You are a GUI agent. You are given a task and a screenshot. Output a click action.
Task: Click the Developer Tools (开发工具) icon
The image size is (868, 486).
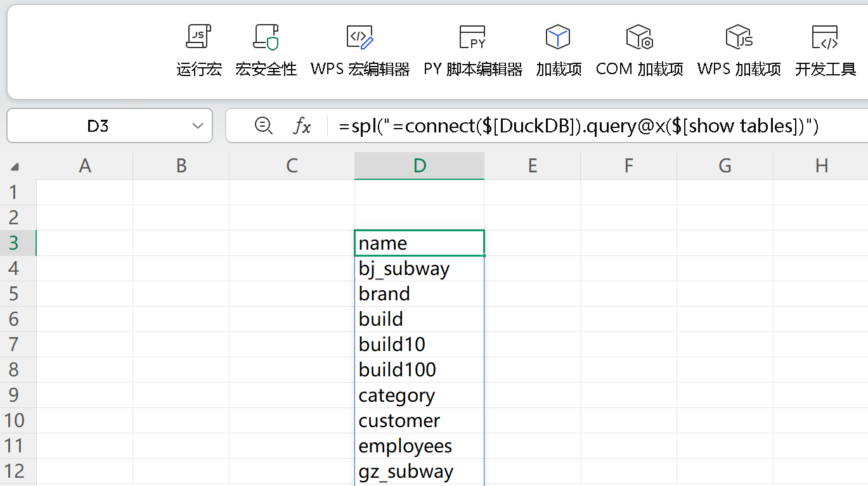pyautogui.click(x=825, y=38)
